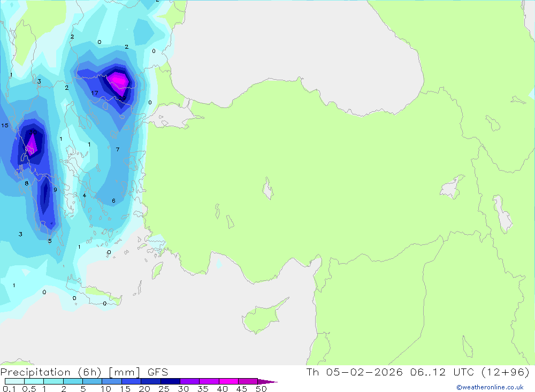Select legend swatch between 35 and 40

209,381
